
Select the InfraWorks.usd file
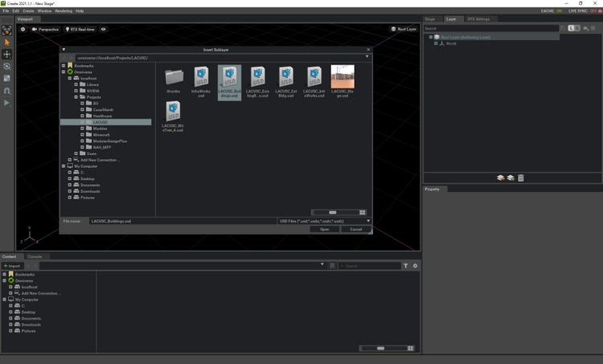[x=201, y=82]
